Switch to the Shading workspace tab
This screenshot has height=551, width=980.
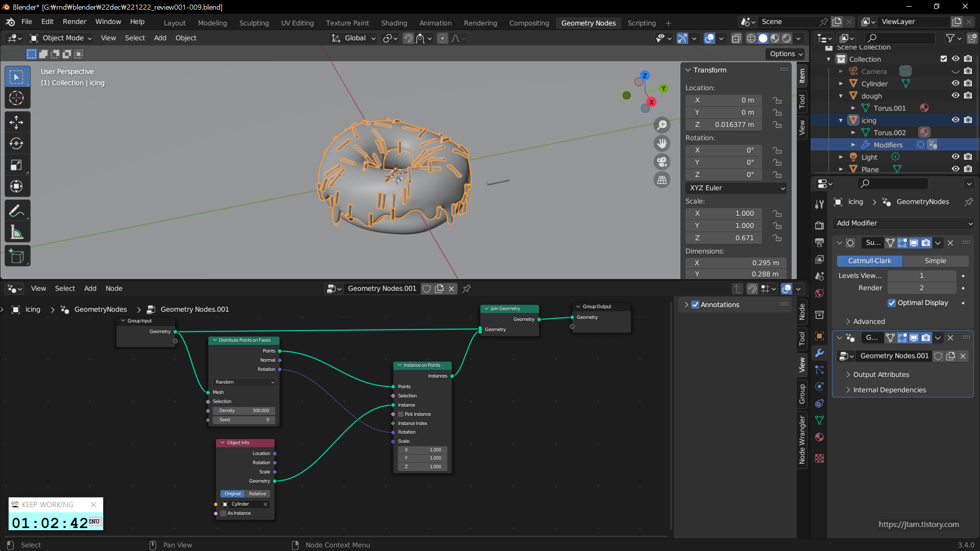(x=394, y=23)
